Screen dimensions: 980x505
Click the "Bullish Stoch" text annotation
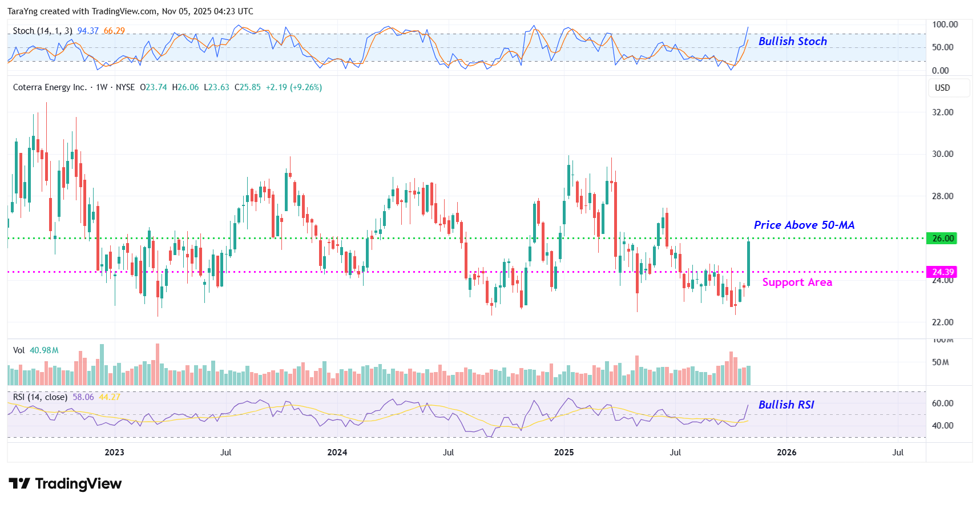pos(792,41)
